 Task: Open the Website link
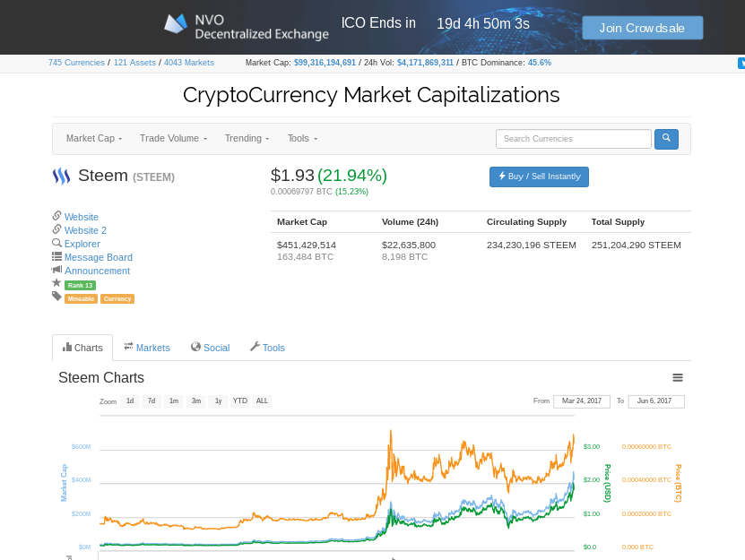(82, 217)
